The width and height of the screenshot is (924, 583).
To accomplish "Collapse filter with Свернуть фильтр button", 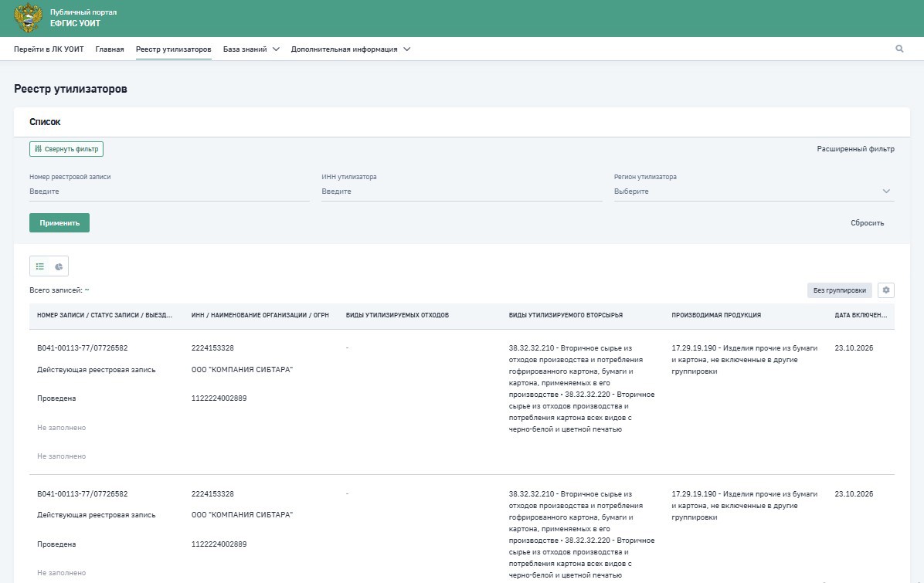I will 66,149.
